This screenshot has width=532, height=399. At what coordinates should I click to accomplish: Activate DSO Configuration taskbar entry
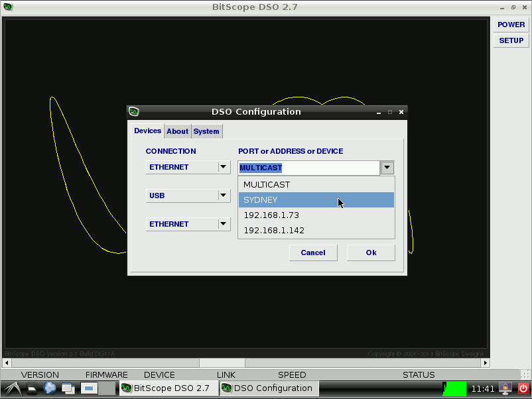[269, 388]
